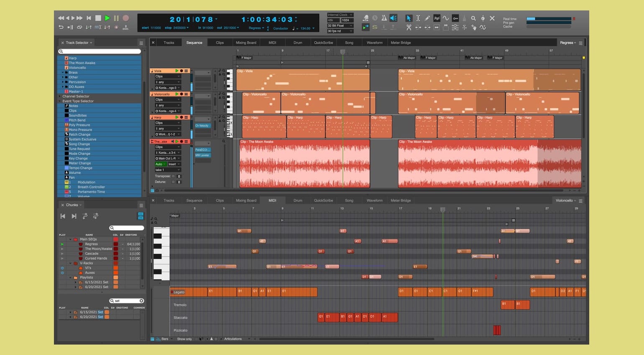The height and width of the screenshot is (355, 644).
Task: Switch to the Drum tab in lower editor
Action: point(298,200)
